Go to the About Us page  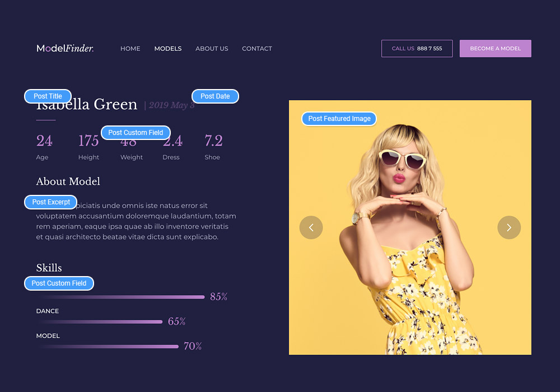coord(212,49)
